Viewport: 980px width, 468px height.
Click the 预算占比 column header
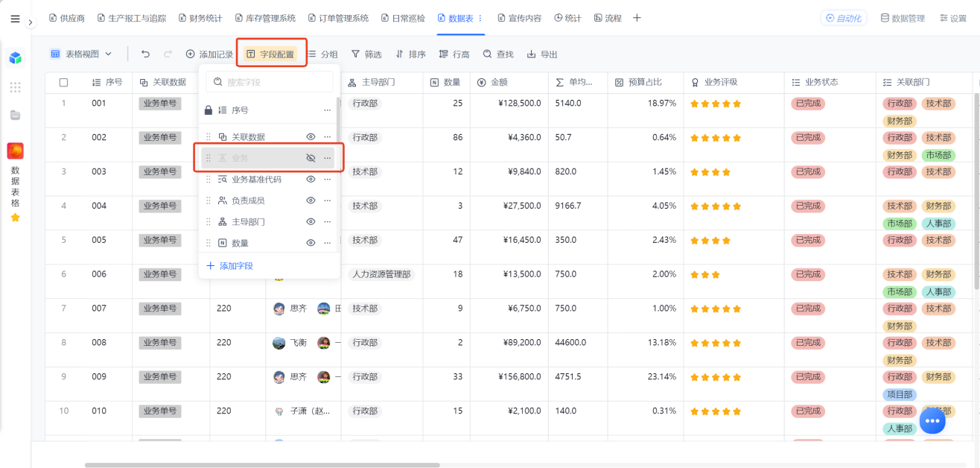(645, 82)
